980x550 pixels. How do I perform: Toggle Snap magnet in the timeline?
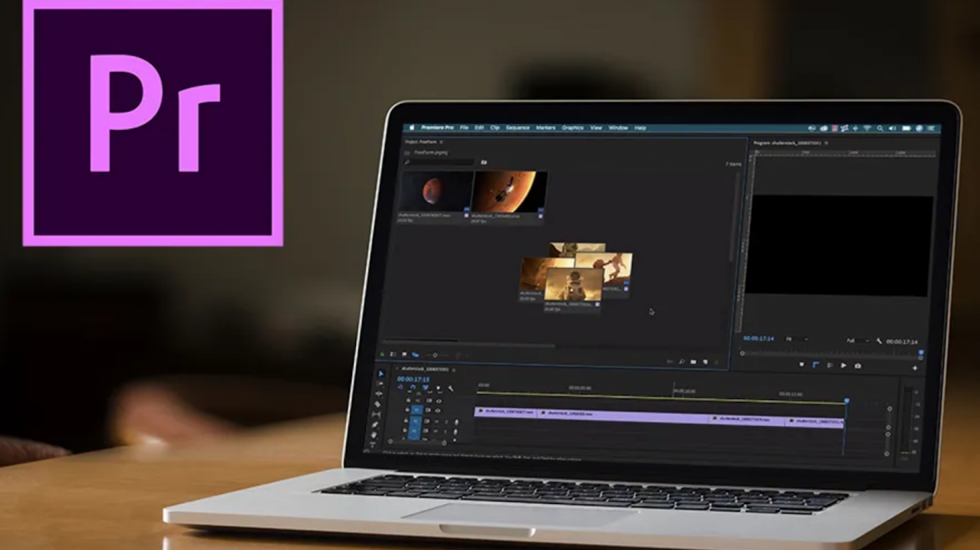pyautogui.click(x=412, y=388)
